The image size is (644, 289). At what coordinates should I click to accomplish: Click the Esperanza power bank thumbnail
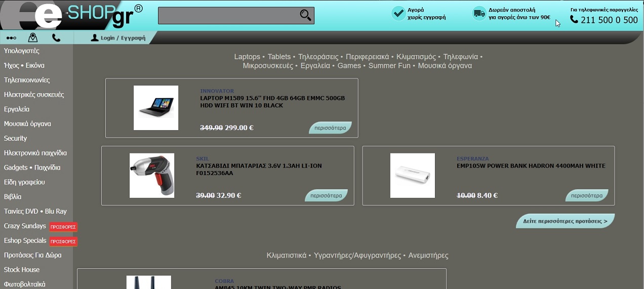(413, 176)
